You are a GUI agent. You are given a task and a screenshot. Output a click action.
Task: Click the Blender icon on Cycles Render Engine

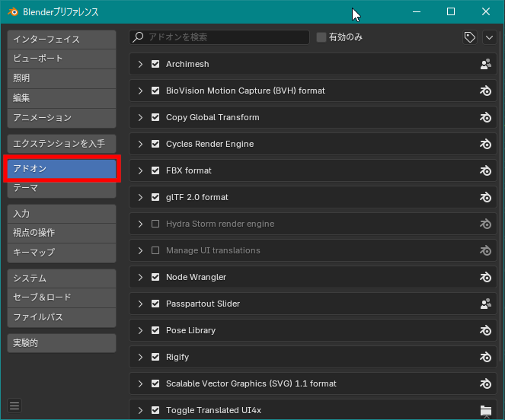485,144
